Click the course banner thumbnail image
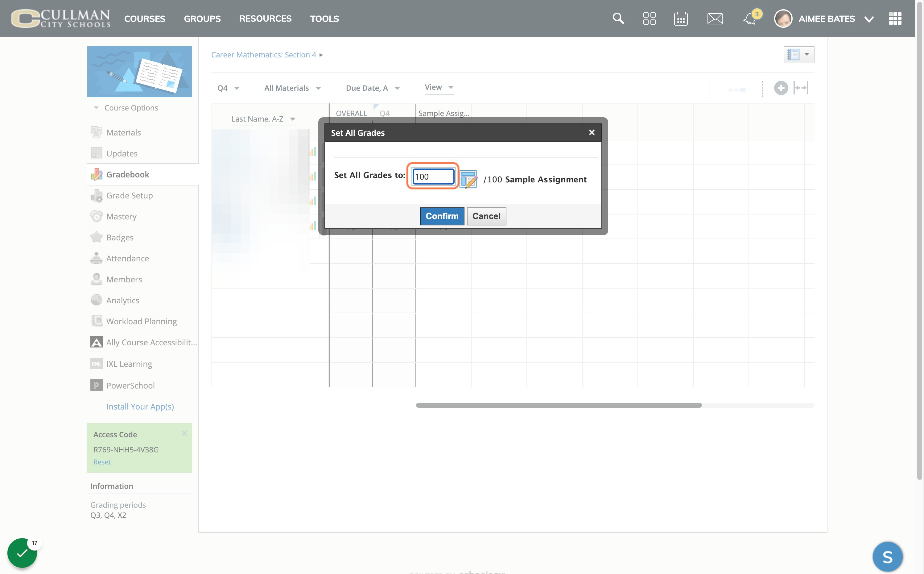The image size is (924, 574). point(140,72)
